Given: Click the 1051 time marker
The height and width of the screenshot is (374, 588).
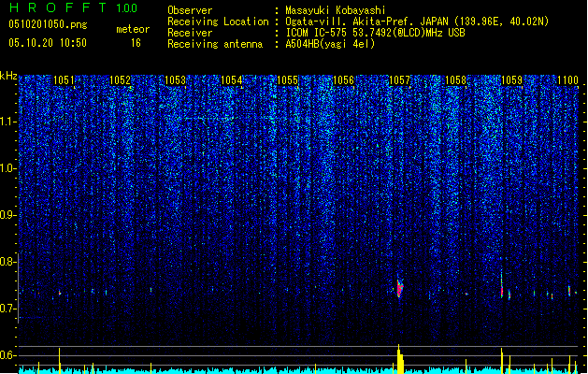Looking at the screenshot, I should [64, 79].
